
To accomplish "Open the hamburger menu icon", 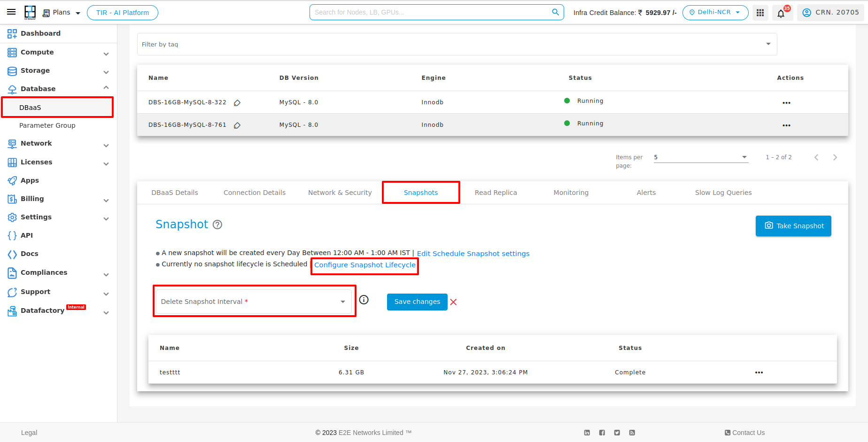I will [11, 12].
